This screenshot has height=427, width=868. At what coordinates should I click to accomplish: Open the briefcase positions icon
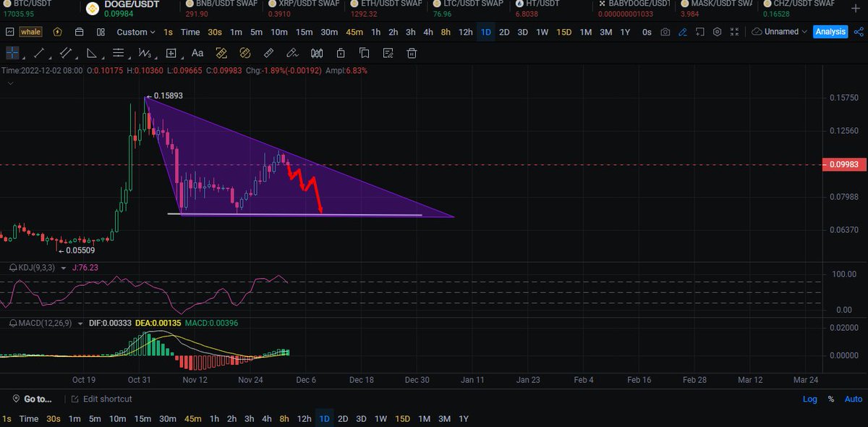coord(80,32)
